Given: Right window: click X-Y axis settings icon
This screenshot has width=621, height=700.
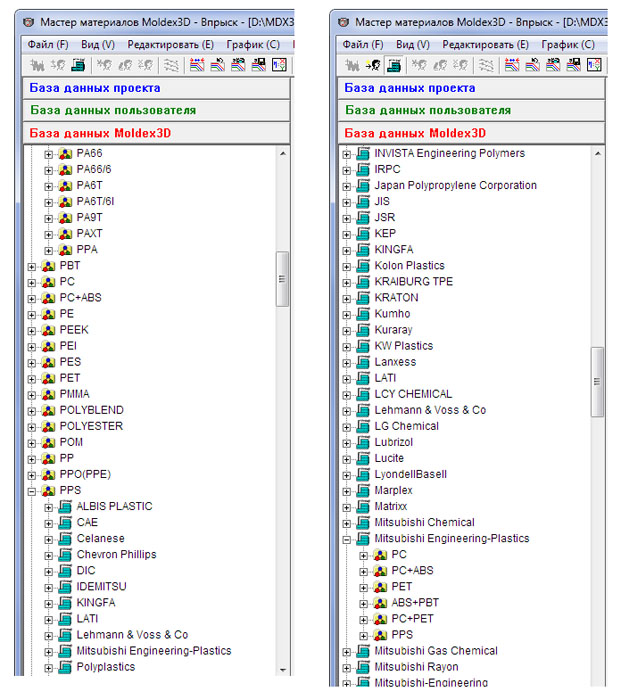Looking at the screenshot, I should pos(594,65).
